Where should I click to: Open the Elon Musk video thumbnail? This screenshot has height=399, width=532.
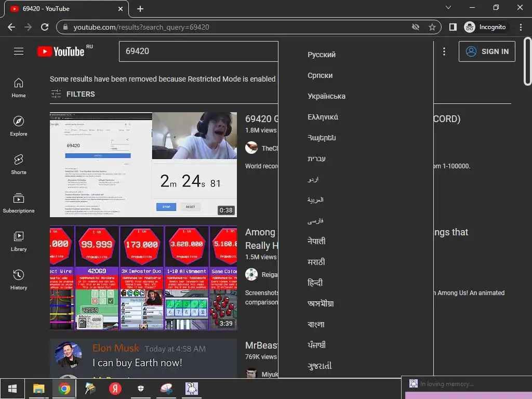pos(143,358)
